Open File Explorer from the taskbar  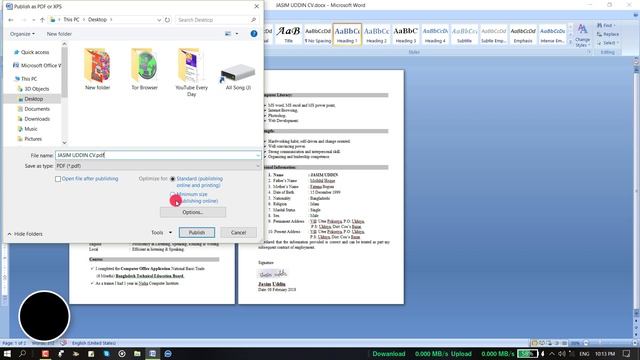(137, 353)
